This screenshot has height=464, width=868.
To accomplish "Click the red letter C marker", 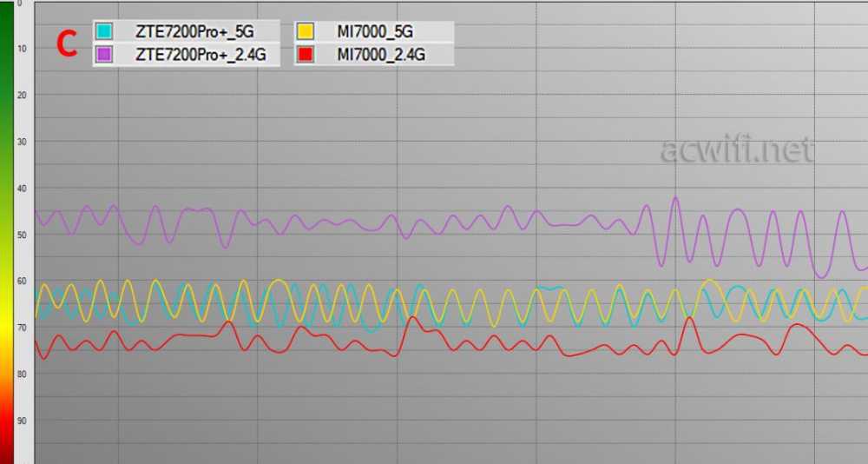I will (68, 43).
